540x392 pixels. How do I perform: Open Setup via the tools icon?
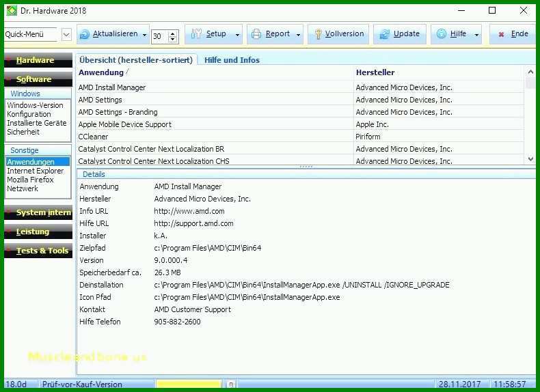click(x=196, y=33)
